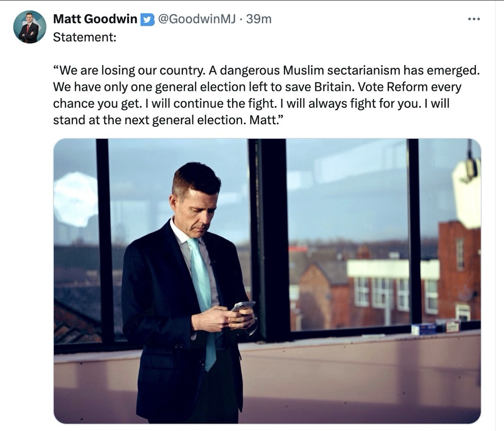
Task: Click "A dangerous Muslim sectarianism has emerged" text
Action: coord(344,70)
